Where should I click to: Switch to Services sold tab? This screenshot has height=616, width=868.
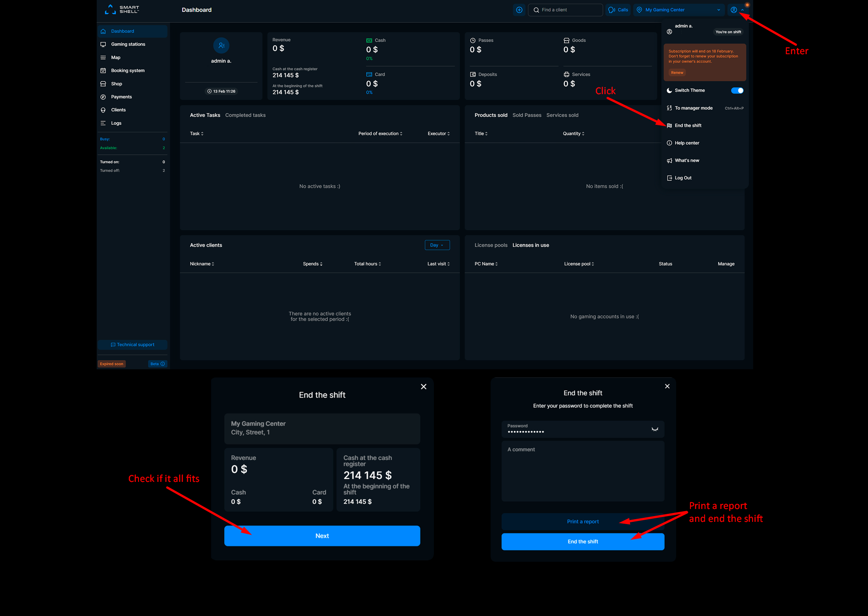click(x=562, y=115)
